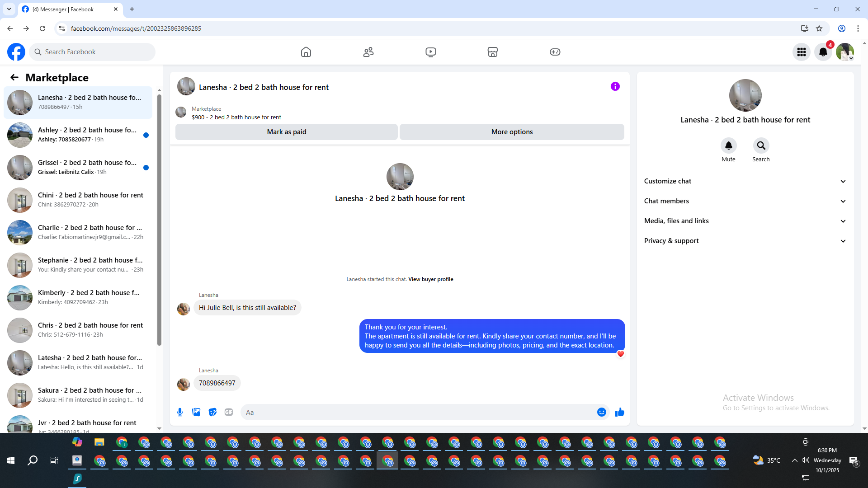This screenshot has height=488, width=868.
Task: Open Chris conversation in chat list
Action: [78, 330]
